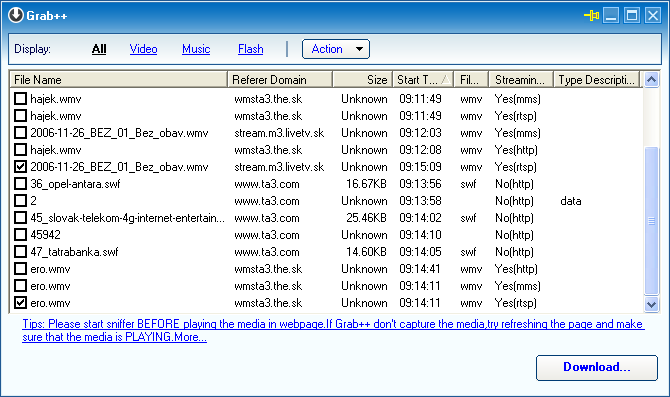Image resolution: width=670 pixels, height=397 pixels.
Task: Check the 36_opel-antara.swf checkbox
Action: pyautogui.click(x=20, y=184)
